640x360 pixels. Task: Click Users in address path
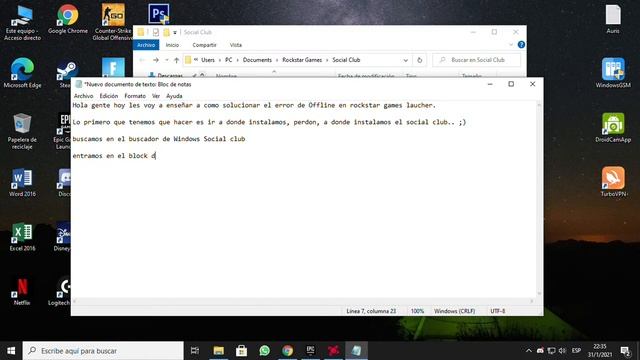[208, 60]
